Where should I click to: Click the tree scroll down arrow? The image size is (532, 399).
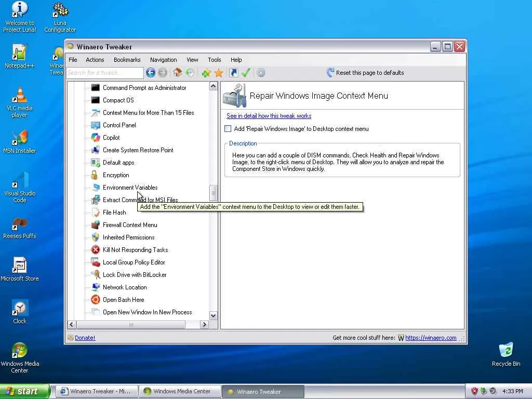[x=213, y=316]
